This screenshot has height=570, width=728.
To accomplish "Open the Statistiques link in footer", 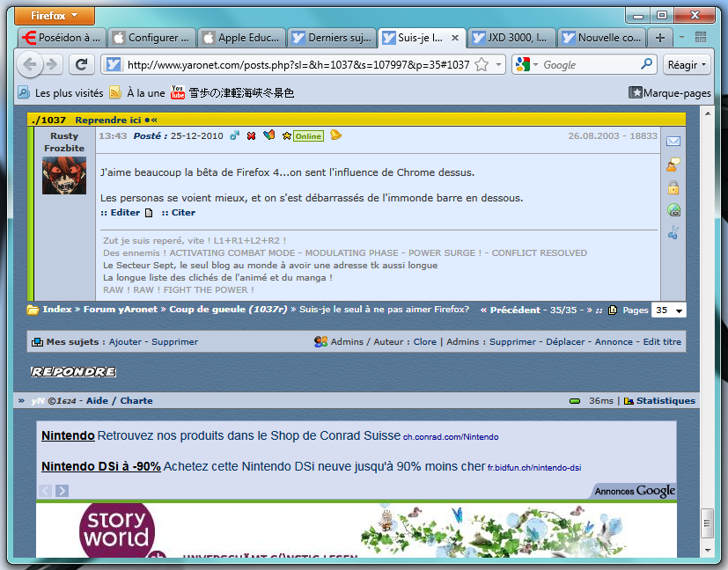I will [665, 401].
